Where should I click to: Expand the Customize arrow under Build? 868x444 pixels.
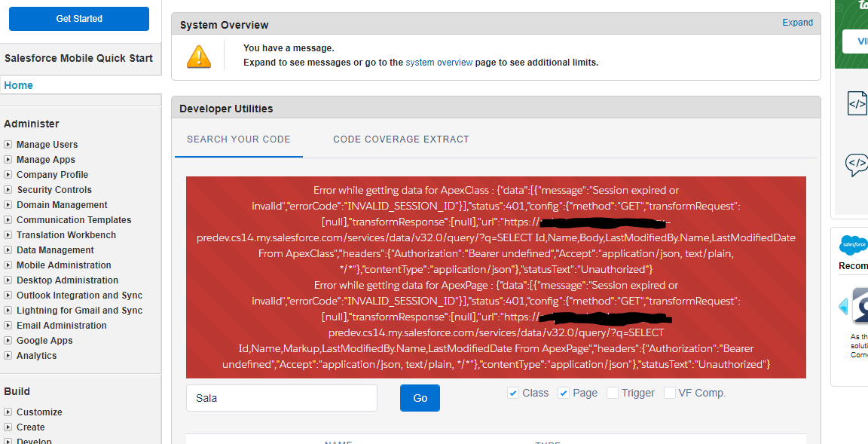coord(8,412)
